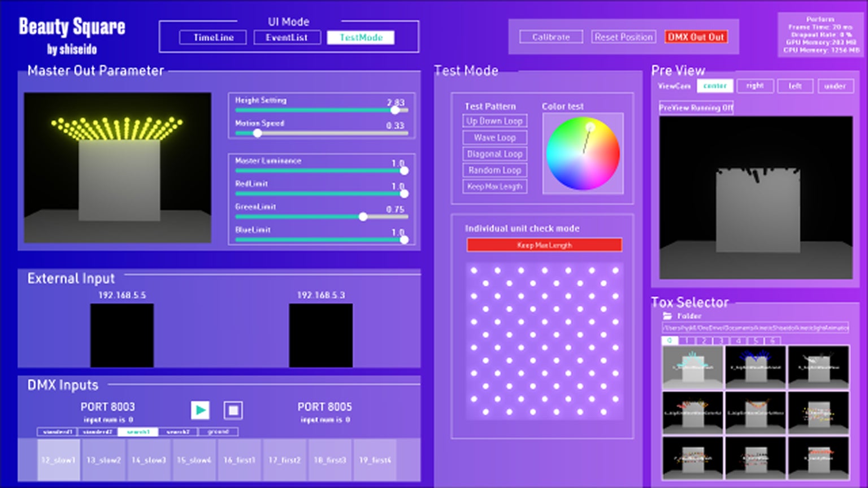This screenshot has height=488, width=868.
Task: Toggle the red Keep Max Length bar
Action: coord(544,245)
